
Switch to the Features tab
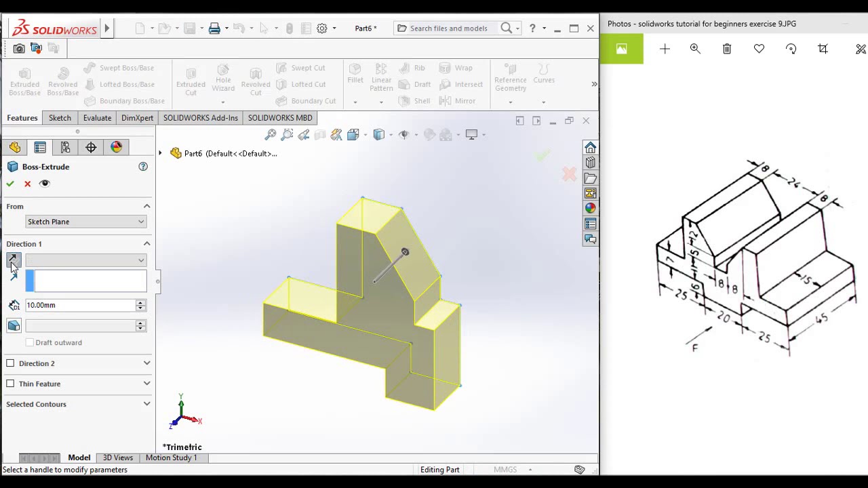point(22,118)
